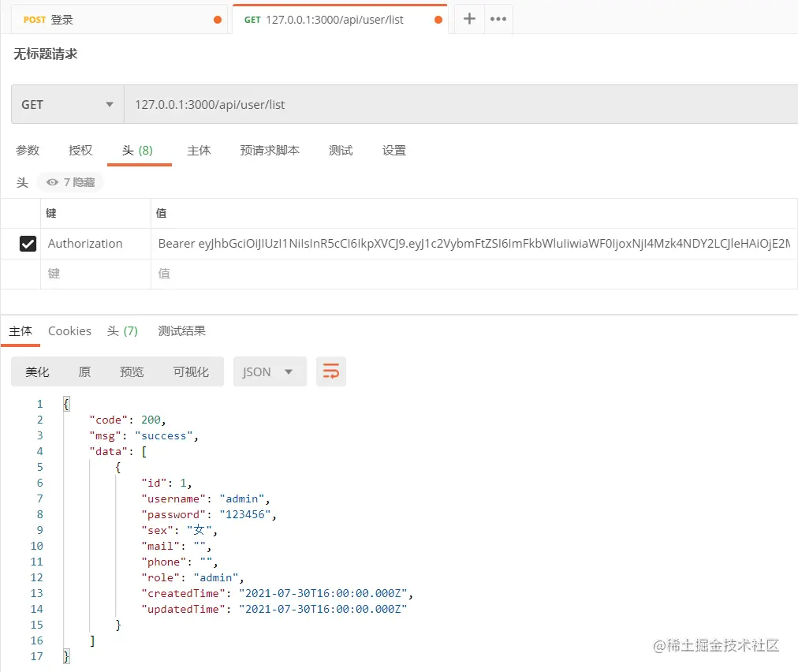Open the GET method dropdown
The height and width of the screenshot is (672, 798).
[68, 104]
